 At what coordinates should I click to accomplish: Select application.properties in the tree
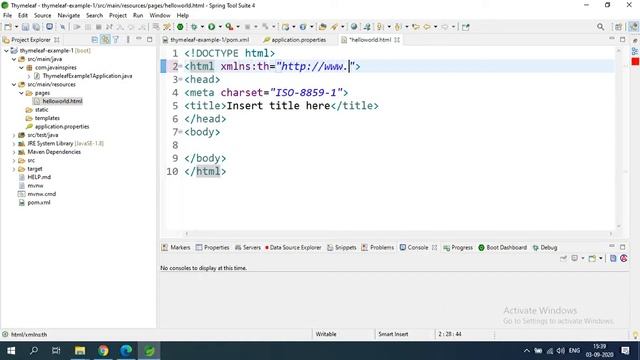pos(62,127)
